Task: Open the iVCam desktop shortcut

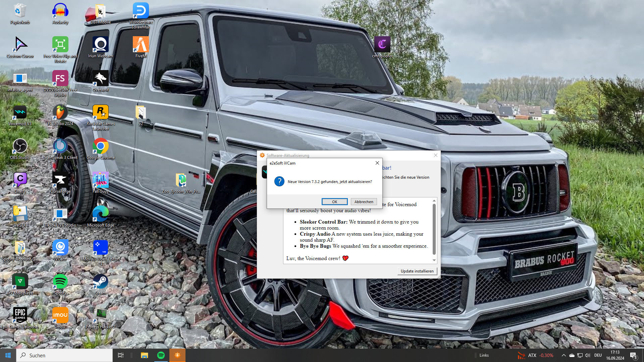Action: 60,248
